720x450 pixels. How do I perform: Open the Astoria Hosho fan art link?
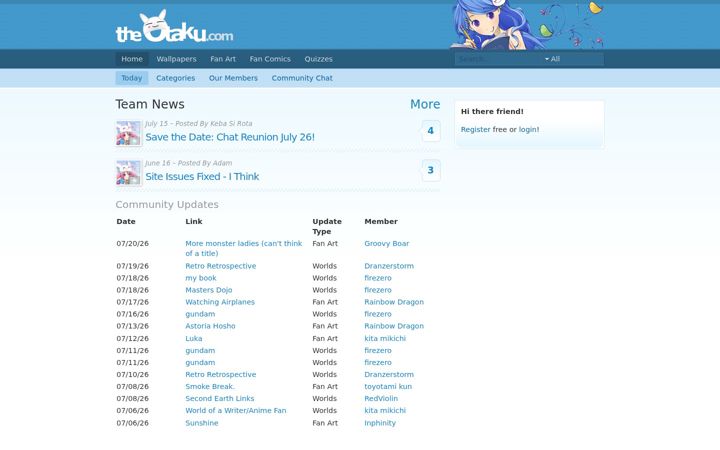tap(210, 326)
